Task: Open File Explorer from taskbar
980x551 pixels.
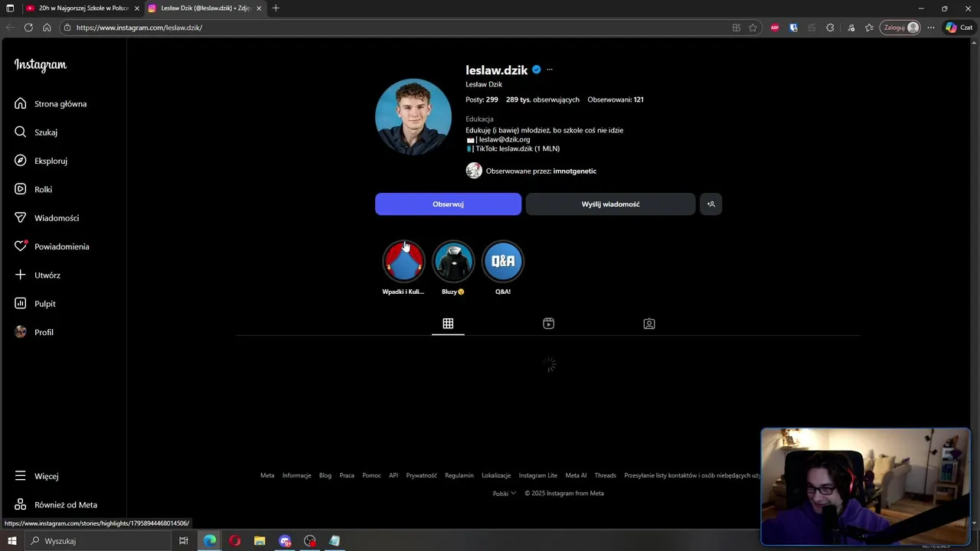Action: [260, 541]
